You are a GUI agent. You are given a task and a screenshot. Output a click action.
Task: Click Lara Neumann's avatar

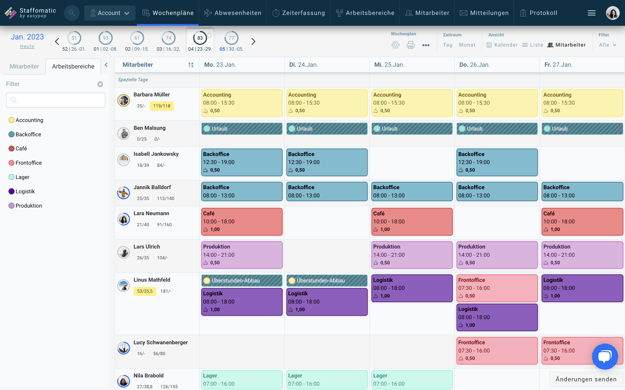[124, 219]
